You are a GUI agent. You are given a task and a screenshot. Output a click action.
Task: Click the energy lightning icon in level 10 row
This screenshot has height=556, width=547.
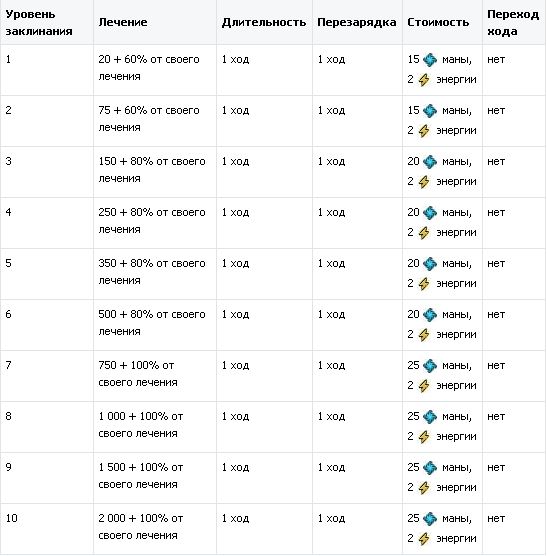click(424, 539)
